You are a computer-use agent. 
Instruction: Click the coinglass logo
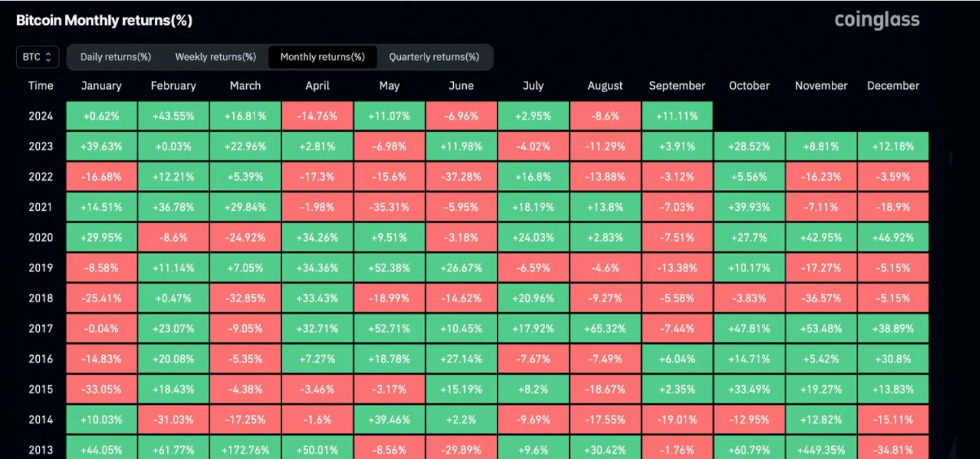[877, 20]
